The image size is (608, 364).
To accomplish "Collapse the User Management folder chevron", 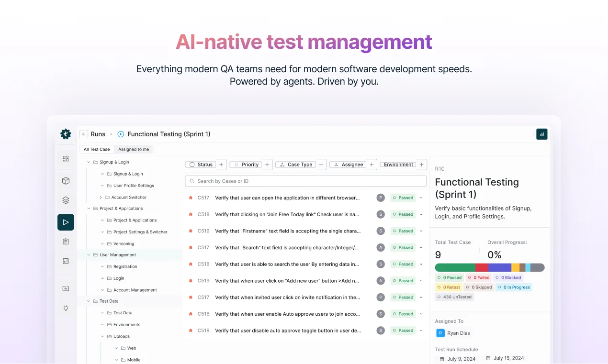I will (x=89, y=255).
